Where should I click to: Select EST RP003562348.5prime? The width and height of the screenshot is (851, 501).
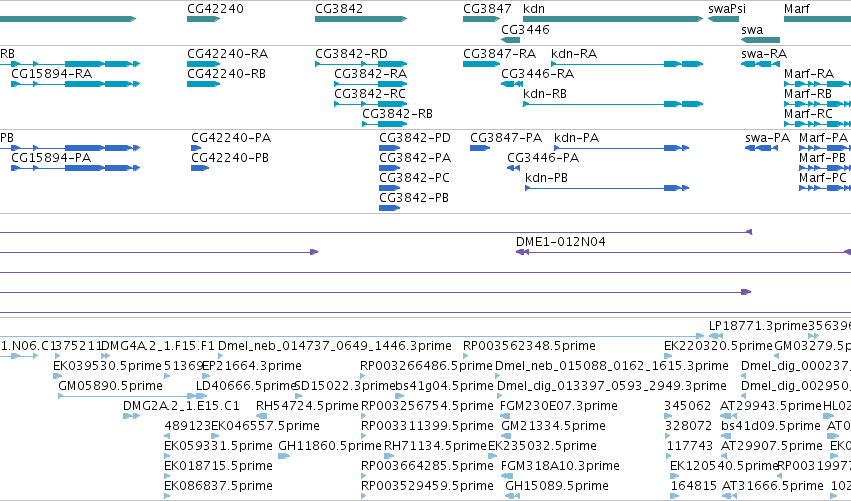click(x=529, y=346)
